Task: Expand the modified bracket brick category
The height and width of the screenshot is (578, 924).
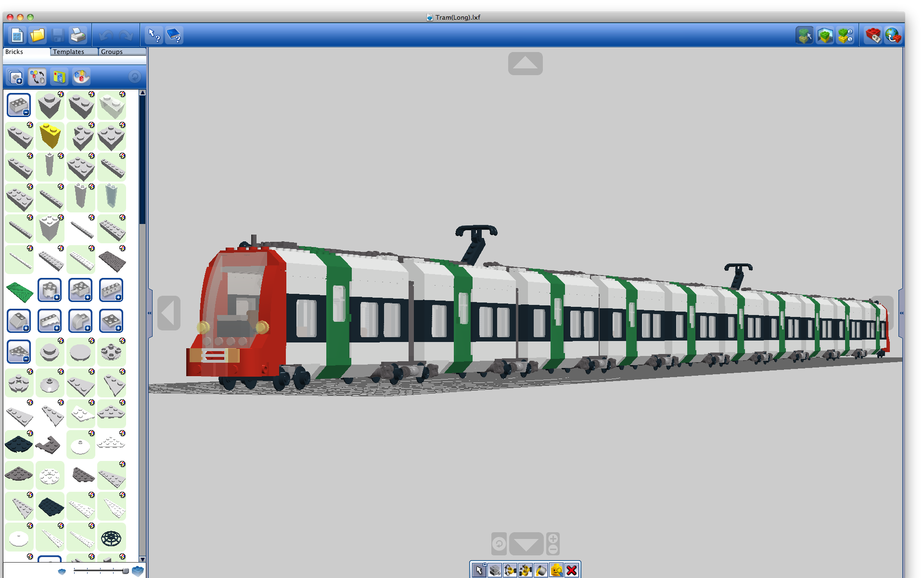Action: (80, 290)
